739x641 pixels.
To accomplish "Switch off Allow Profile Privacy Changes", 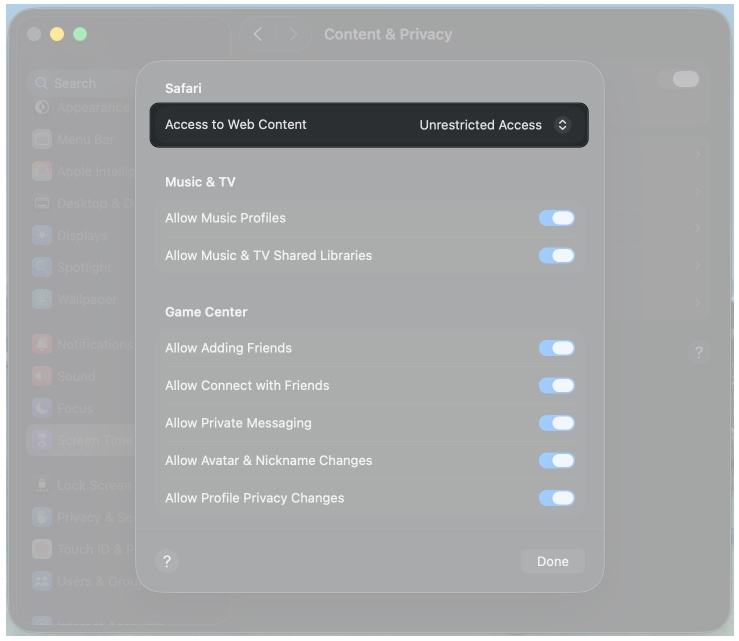I will [556, 498].
